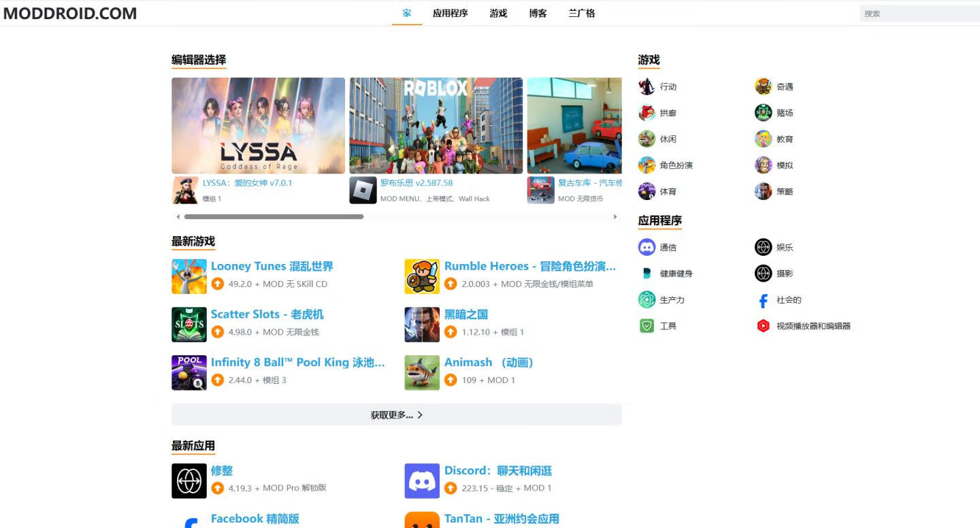Open the 黑暗之国 game link
The height and width of the screenshot is (528, 980).
click(465, 314)
